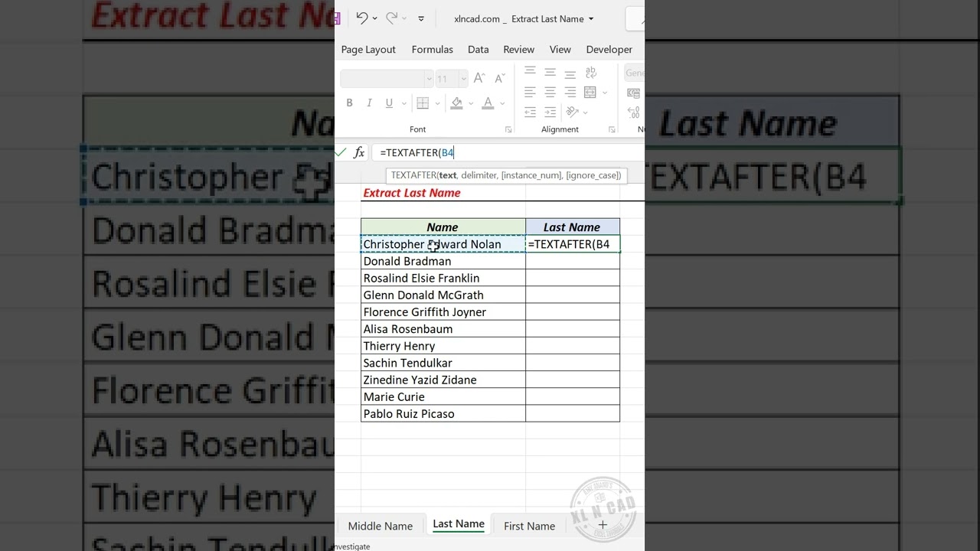Click the Increase Indent icon
The width and height of the screenshot is (980, 551).
pyautogui.click(x=550, y=112)
